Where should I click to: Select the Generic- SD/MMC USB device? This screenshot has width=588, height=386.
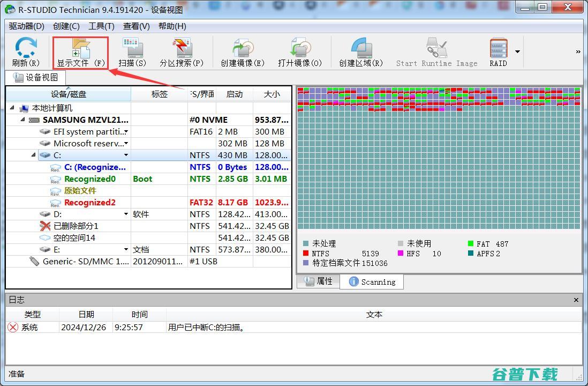click(x=86, y=261)
